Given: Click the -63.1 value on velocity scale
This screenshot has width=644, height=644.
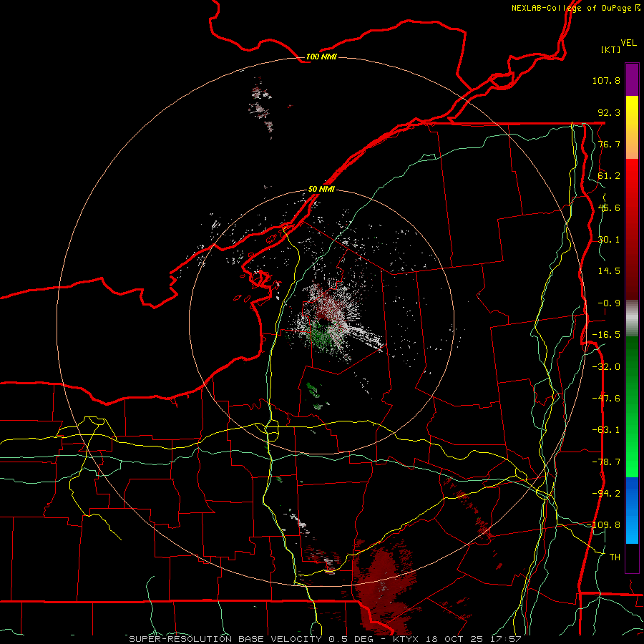Looking at the screenshot, I should [606, 430].
